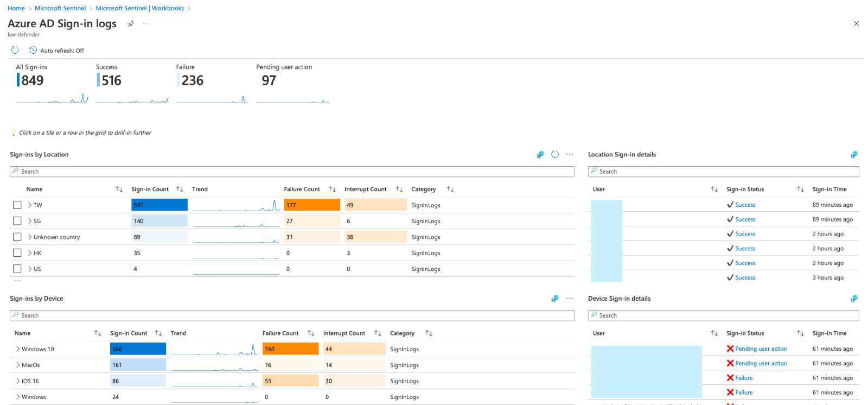The height and width of the screenshot is (405, 868).
Task: Open Success link at first 89 minutes ago
Action: click(745, 205)
